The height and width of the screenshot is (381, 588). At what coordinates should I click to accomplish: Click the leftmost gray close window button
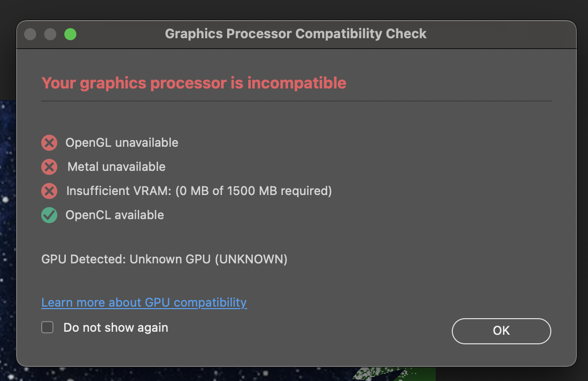pos(30,34)
